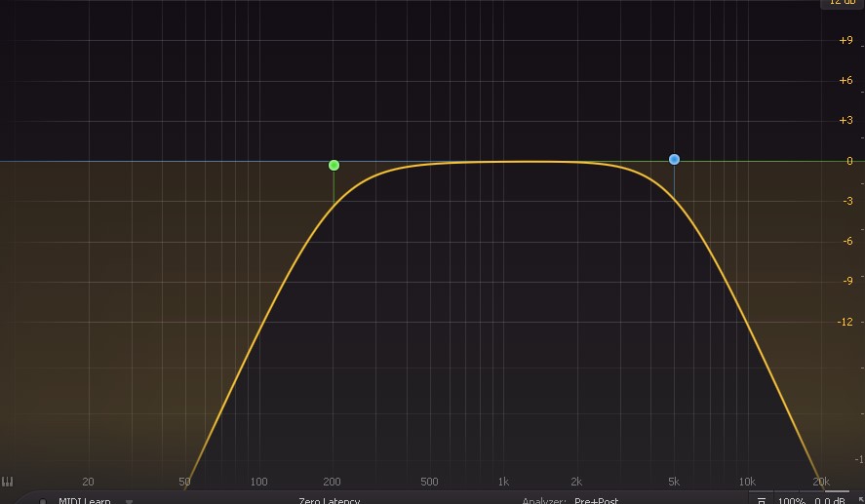
Task: Click the 500 frequency label
Action: (429, 482)
